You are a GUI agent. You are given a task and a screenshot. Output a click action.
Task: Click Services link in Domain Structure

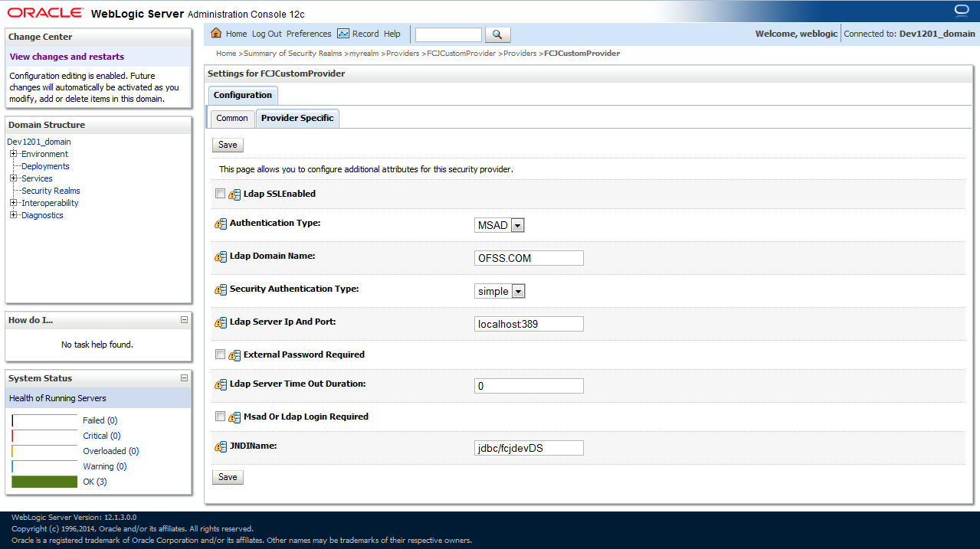37,178
